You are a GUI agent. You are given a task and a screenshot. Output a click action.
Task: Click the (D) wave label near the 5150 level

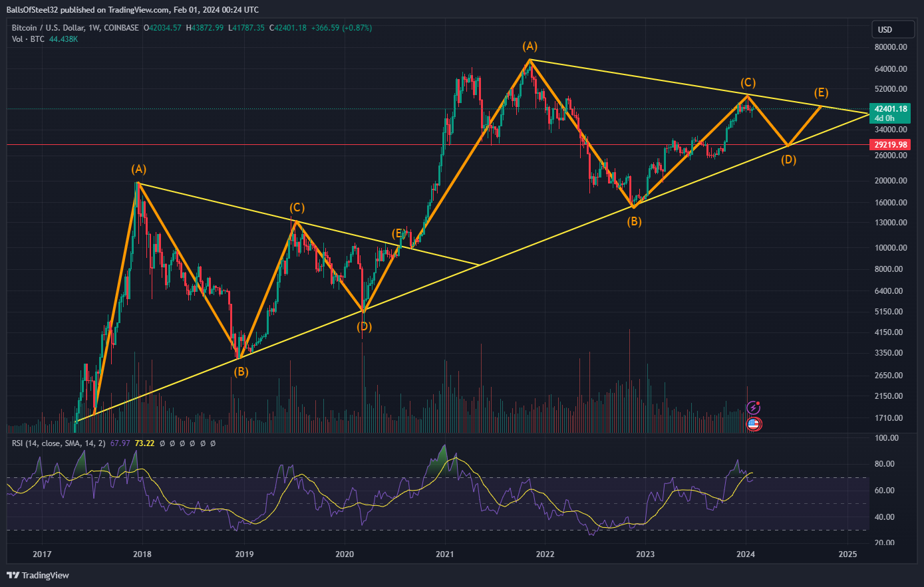tap(363, 326)
